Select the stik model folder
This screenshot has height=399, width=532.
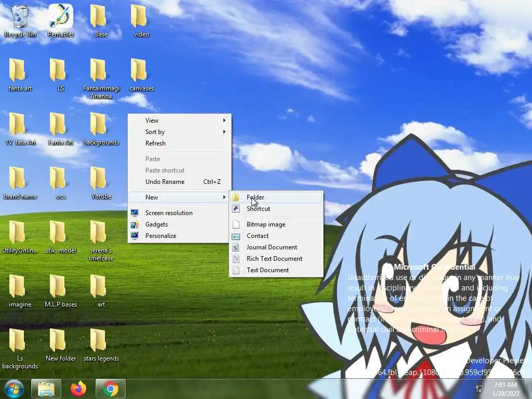coord(61,237)
